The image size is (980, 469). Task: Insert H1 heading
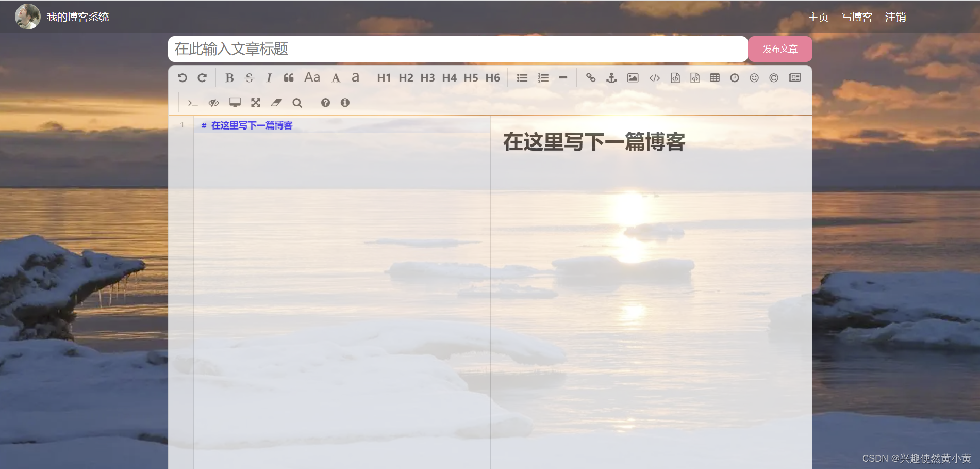point(384,78)
